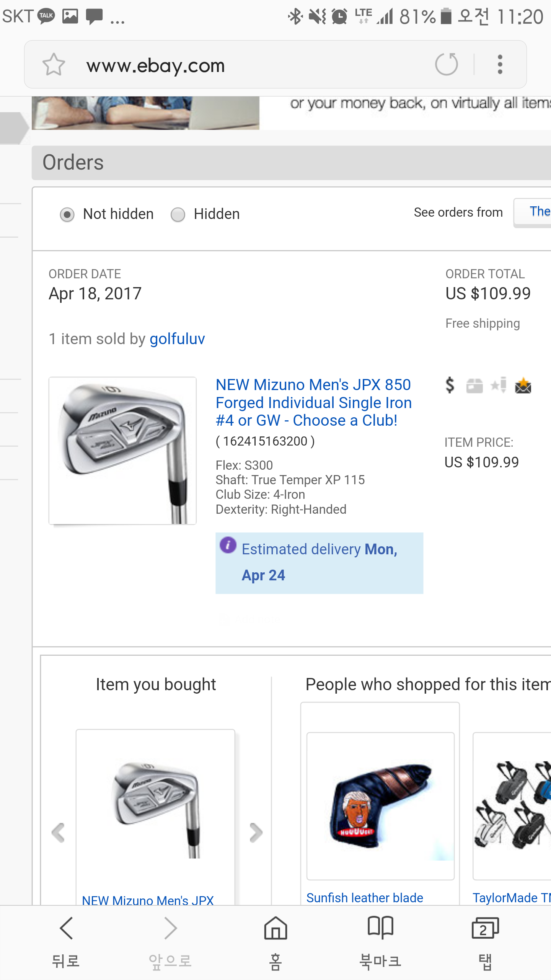The width and height of the screenshot is (551, 980).
Task: Open the browser three-dot menu
Action: click(500, 64)
